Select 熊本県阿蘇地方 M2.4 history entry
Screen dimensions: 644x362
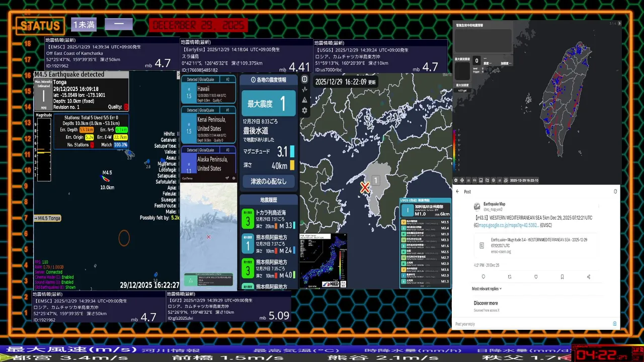pyautogui.click(x=269, y=243)
